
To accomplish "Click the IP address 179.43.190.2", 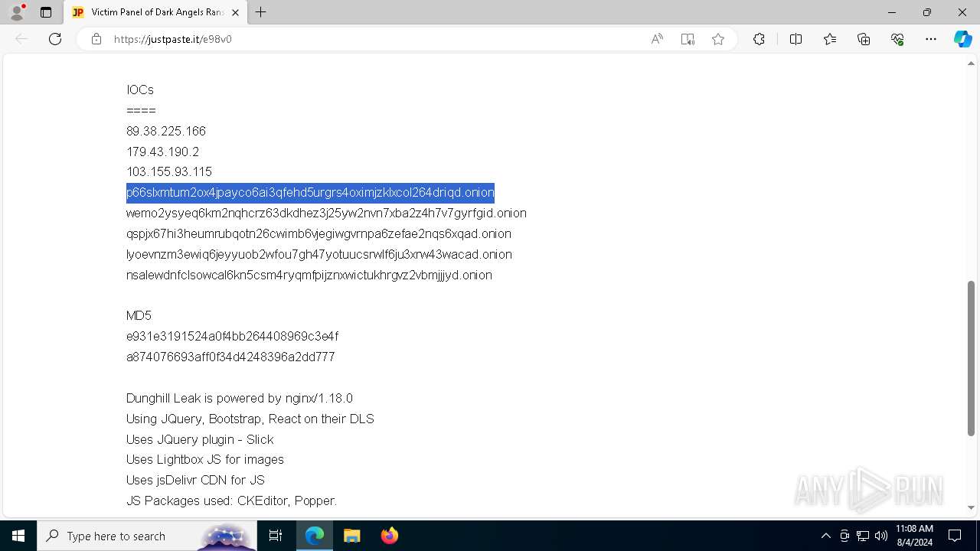I will click(x=162, y=152).
